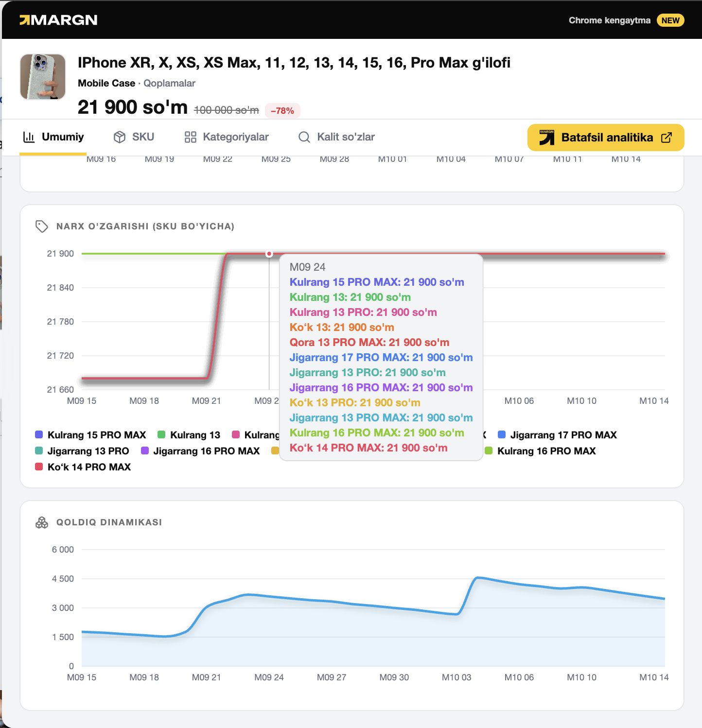This screenshot has height=728, width=702.
Task: Switch to the SKU tab
Action: pyautogui.click(x=134, y=137)
